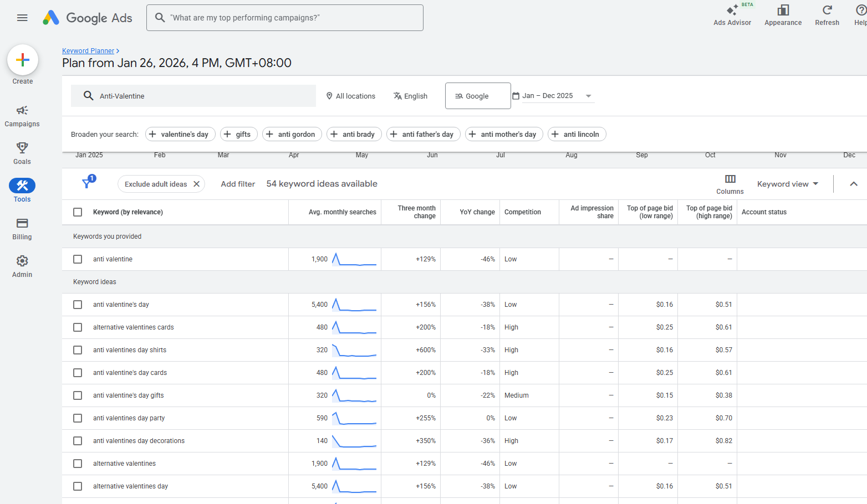Check the box for anti valentine's day
The image size is (867, 504).
click(78, 305)
